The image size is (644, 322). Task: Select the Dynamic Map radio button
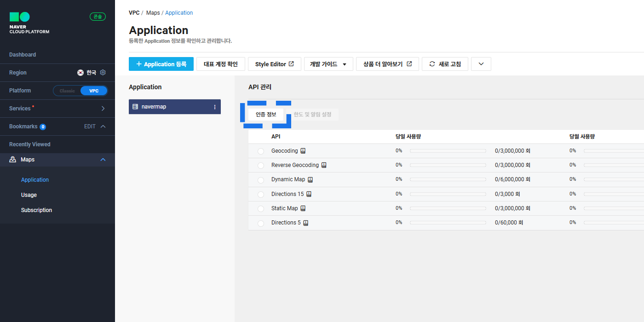pyautogui.click(x=261, y=180)
